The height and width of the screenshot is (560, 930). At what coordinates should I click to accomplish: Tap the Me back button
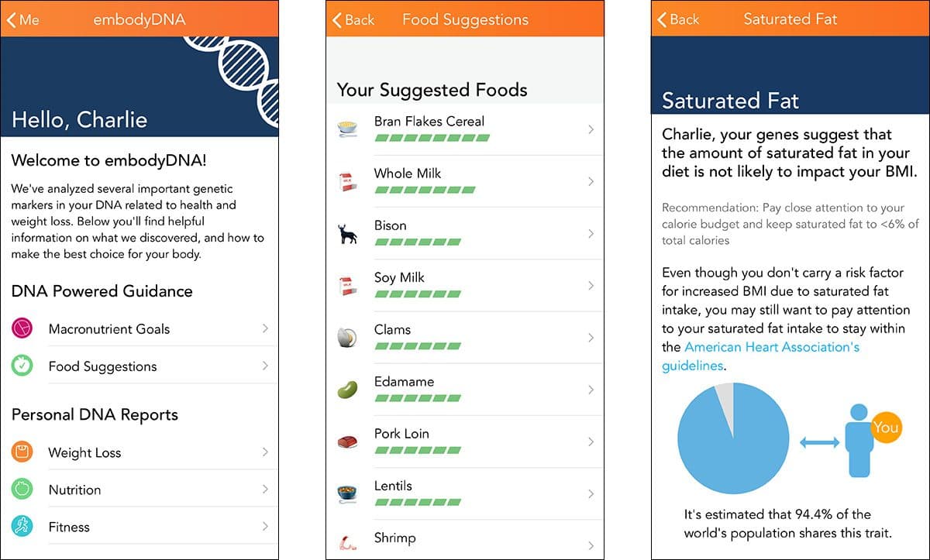(x=23, y=20)
